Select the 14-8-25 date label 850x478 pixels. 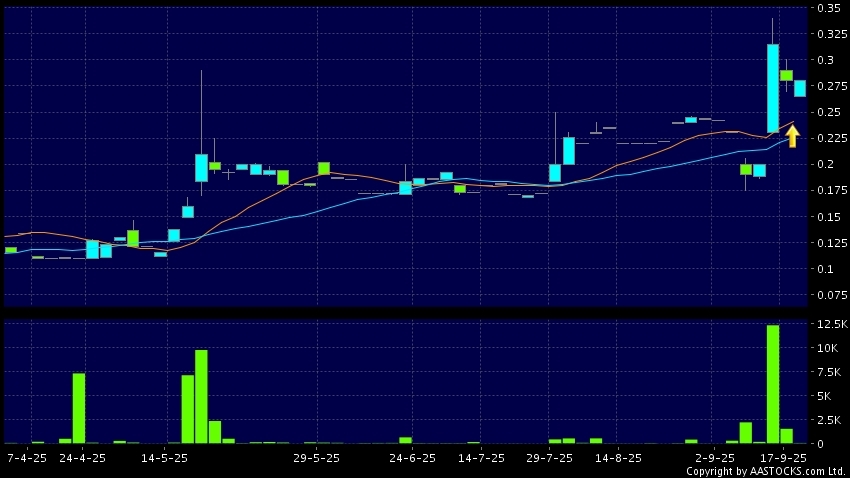[x=619, y=458]
